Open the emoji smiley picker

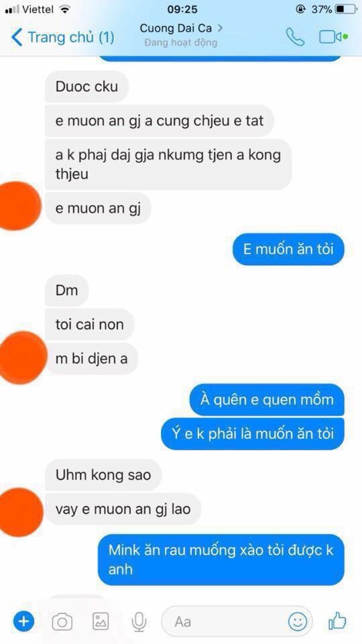coord(297,621)
